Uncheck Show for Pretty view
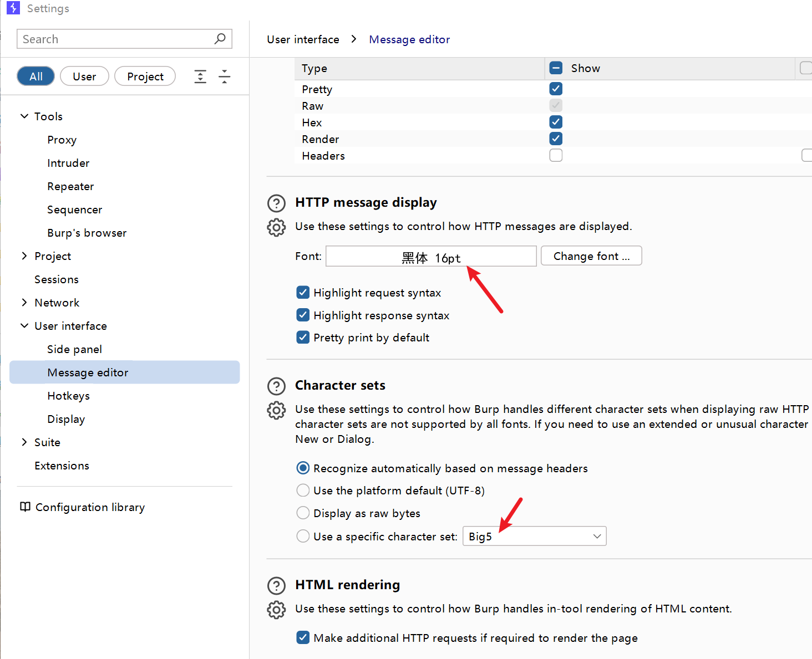Viewport: 812px width, 659px height. pos(556,89)
